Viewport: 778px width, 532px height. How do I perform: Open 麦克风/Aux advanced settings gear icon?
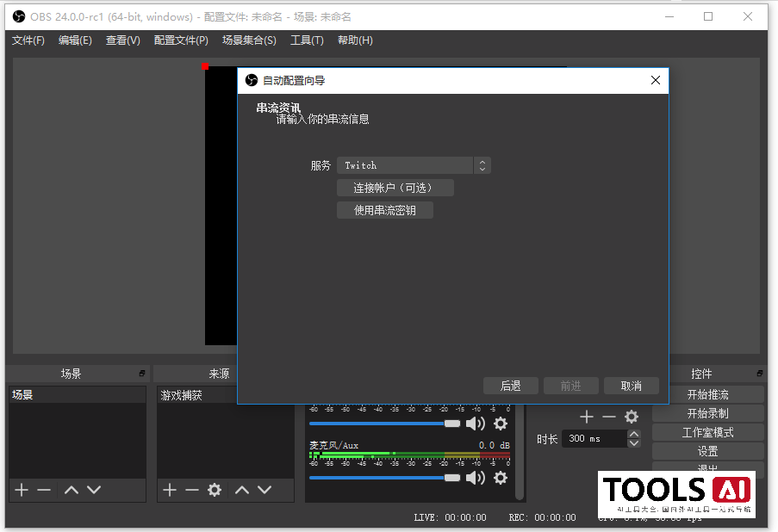pos(501,478)
